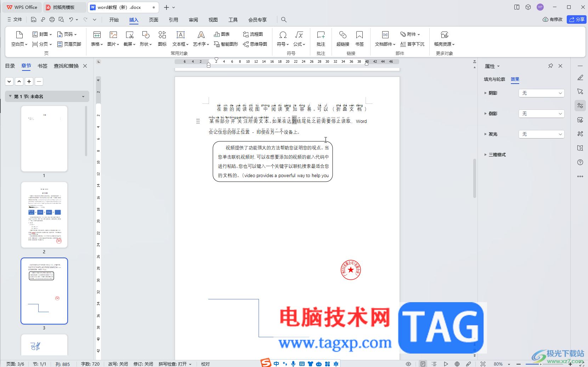Open page number (页码) dropdown
The image size is (588, 367).
click(x=67, y=34)
